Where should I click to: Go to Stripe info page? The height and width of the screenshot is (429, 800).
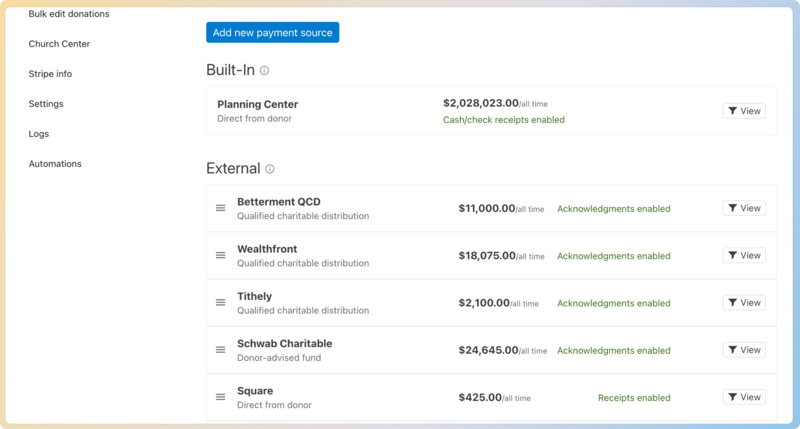pos(50,74)
